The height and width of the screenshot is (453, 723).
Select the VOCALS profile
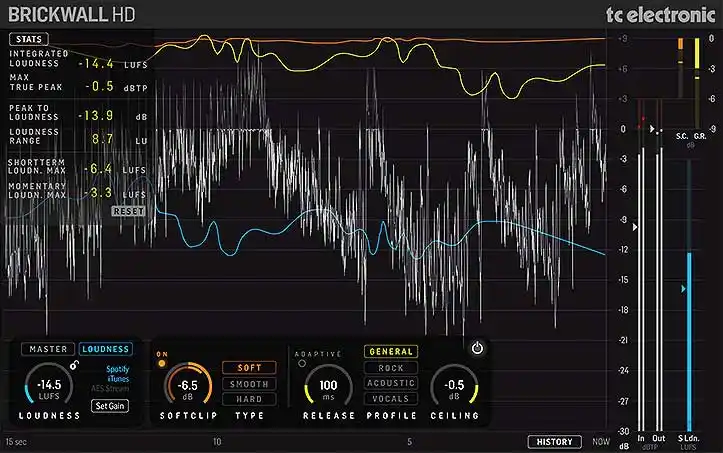click(x=391, y=399)
